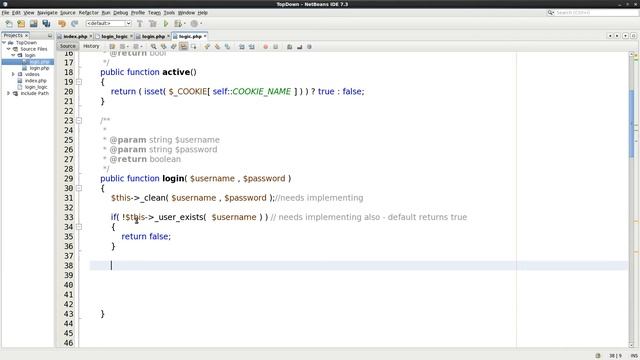
Task: Switch editor to History view
Action: 91,47
